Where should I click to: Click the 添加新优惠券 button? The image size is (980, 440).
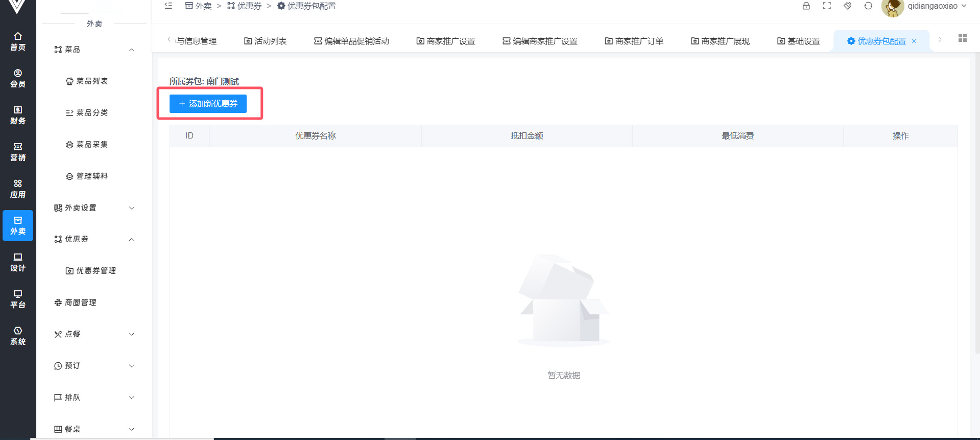click(208, 104)
